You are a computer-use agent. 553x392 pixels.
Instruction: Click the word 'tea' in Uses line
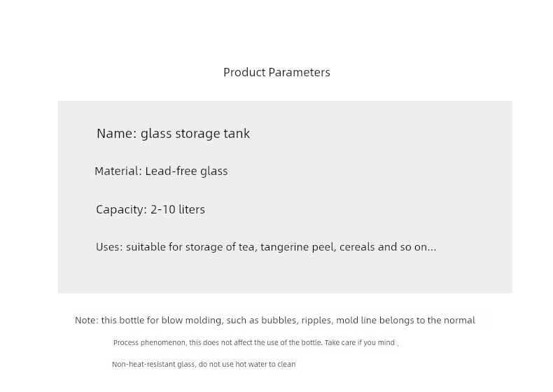[x=248, y=247]
